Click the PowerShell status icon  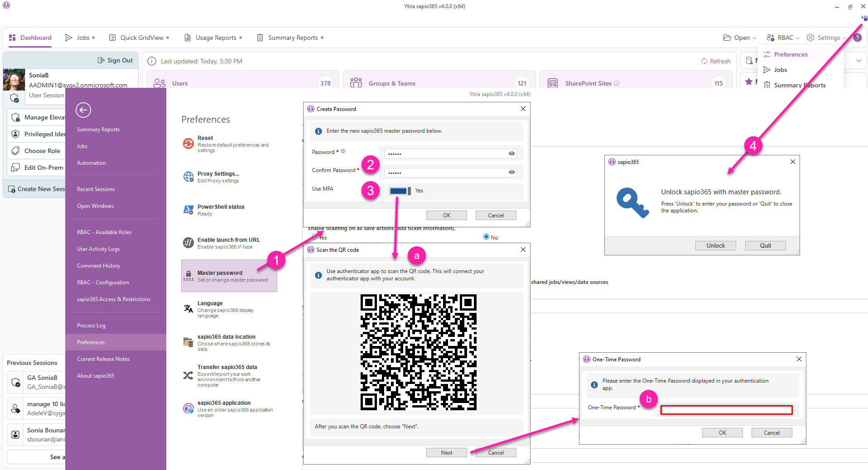[188, 210]
